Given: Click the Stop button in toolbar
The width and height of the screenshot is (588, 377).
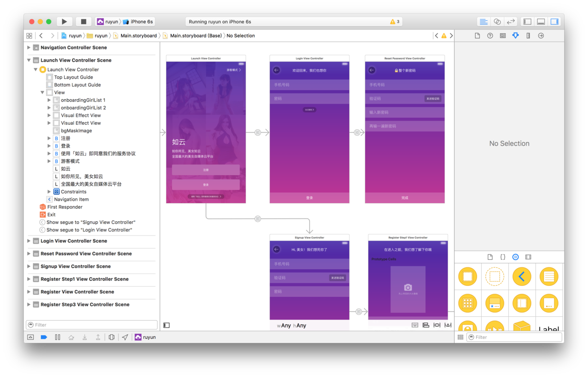Looking at the screenshot, I should [x=83, y=21].
